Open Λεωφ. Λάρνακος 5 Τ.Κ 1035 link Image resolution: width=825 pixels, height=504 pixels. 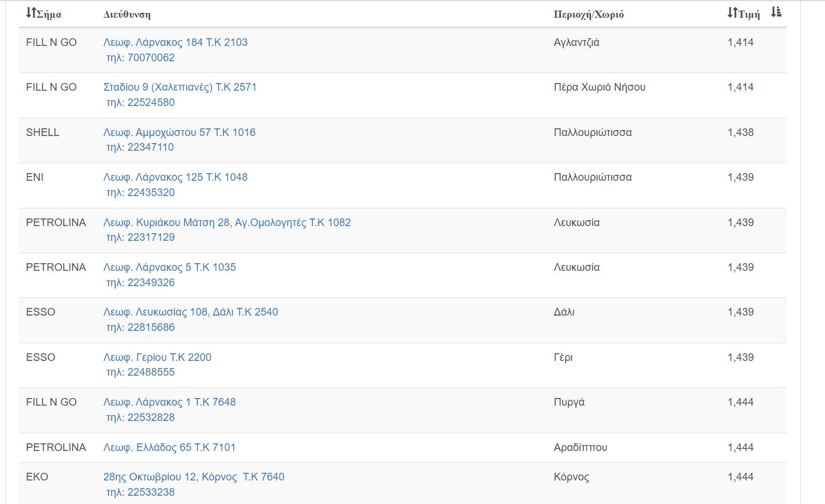point(169,267)
